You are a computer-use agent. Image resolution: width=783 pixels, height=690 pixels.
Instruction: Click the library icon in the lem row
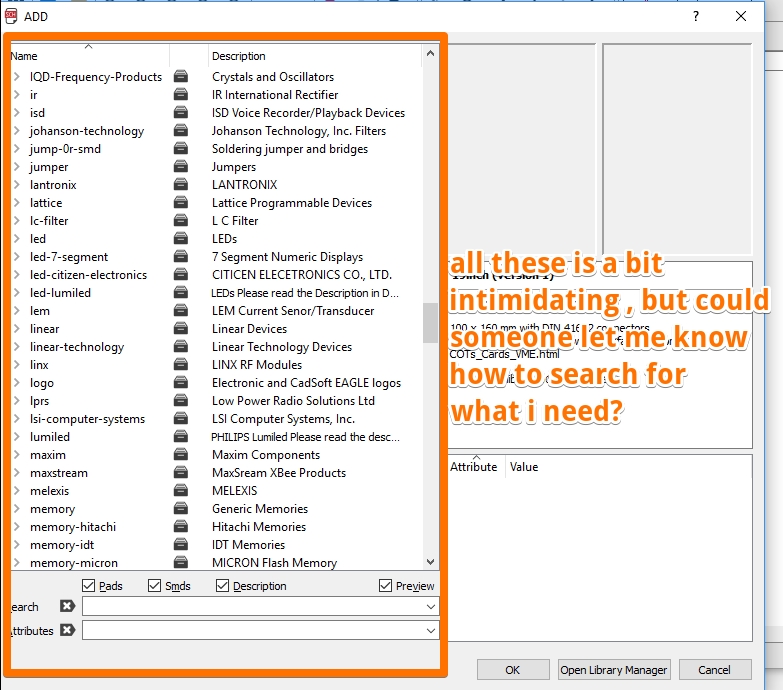click(181, 310)
